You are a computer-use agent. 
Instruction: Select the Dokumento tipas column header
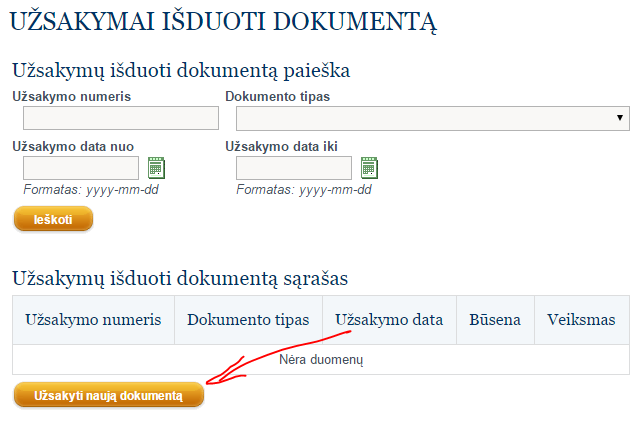point(248,320)
